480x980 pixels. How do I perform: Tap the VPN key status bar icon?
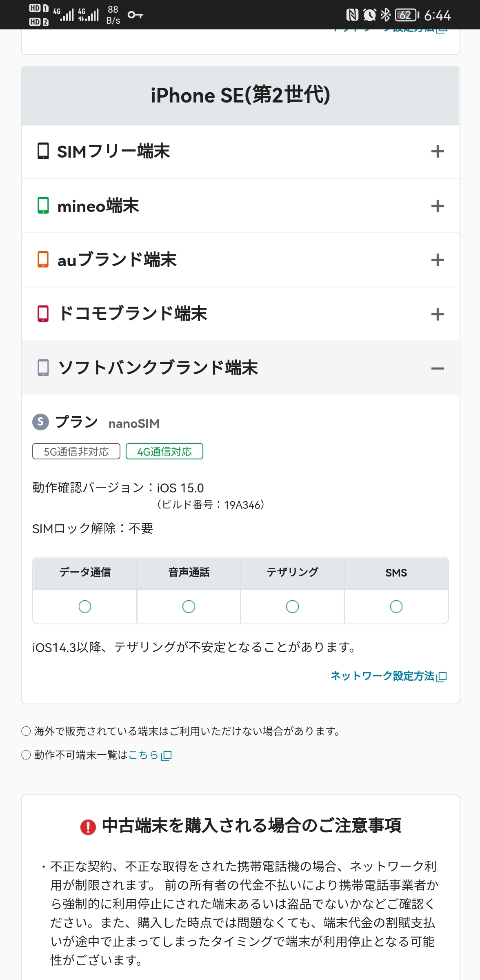click(x=135, y=15)
